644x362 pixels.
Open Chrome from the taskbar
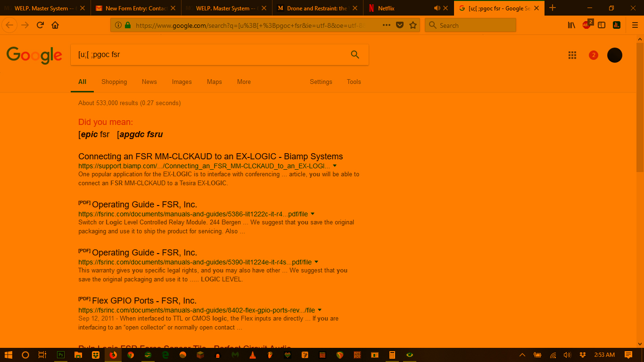131,355
